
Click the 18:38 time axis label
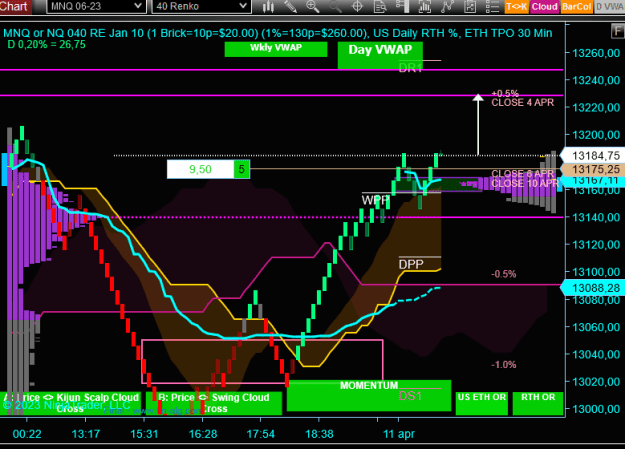[x=319, y=434]
